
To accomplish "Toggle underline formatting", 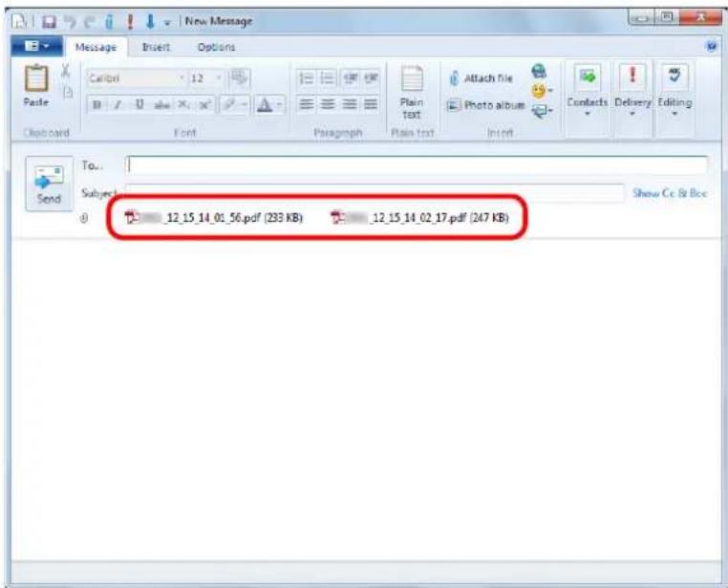I will point(139,105).
